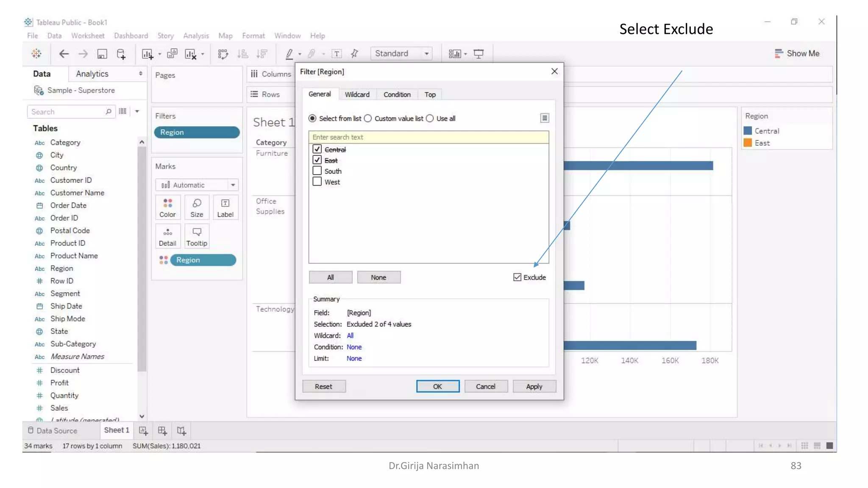The image size is (868, 488).
Task: Open the Analysis menu
Action: [x=196, y=36]
